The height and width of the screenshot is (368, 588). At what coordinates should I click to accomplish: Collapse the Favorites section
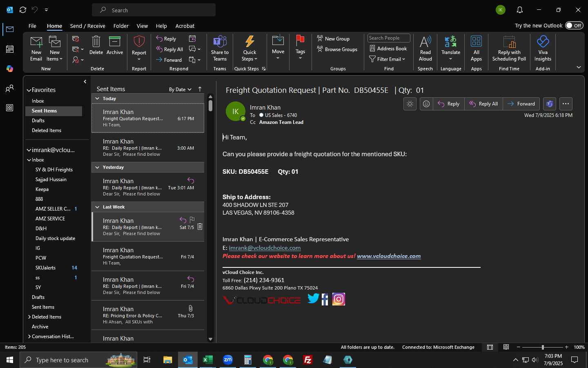click(29, 90)
